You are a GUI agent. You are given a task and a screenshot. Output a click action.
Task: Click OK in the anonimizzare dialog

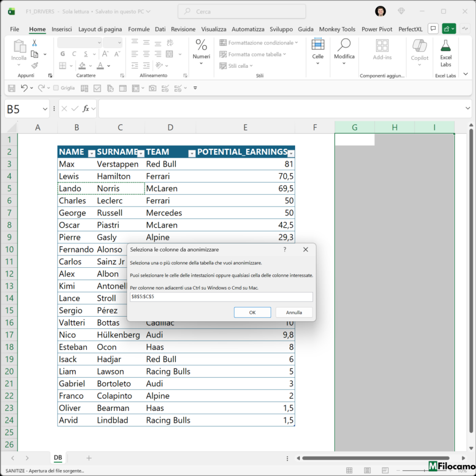point(252,312)
